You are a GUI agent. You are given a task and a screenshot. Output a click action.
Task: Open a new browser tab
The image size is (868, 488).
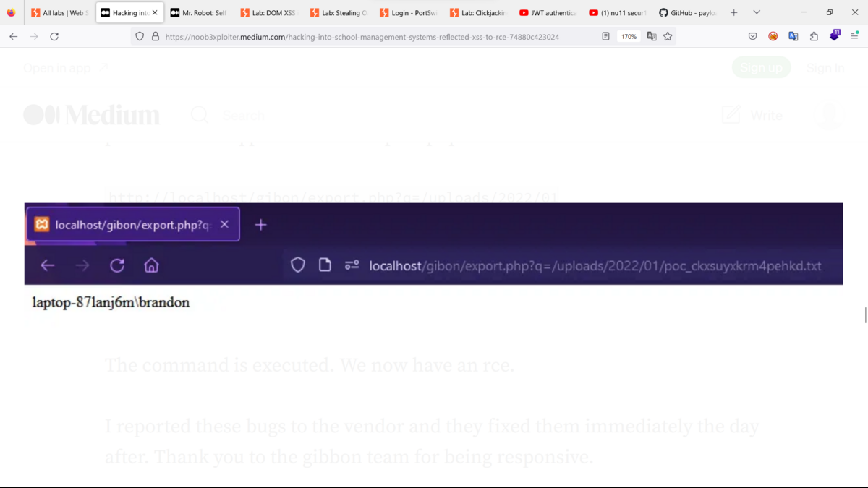[733, 12]
